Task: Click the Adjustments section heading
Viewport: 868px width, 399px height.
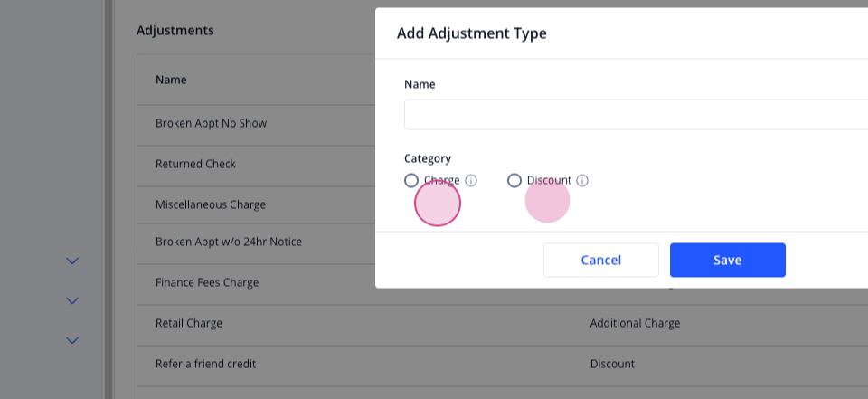Action: click(175, 30)
